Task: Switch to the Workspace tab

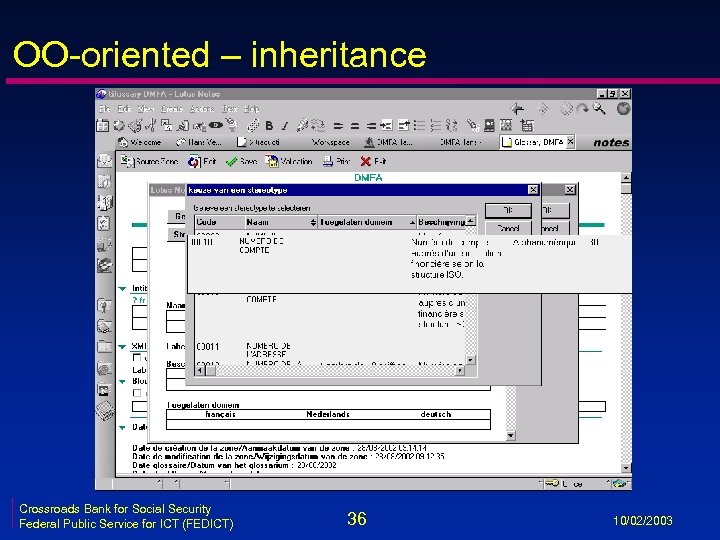Action: click(330, 142)
